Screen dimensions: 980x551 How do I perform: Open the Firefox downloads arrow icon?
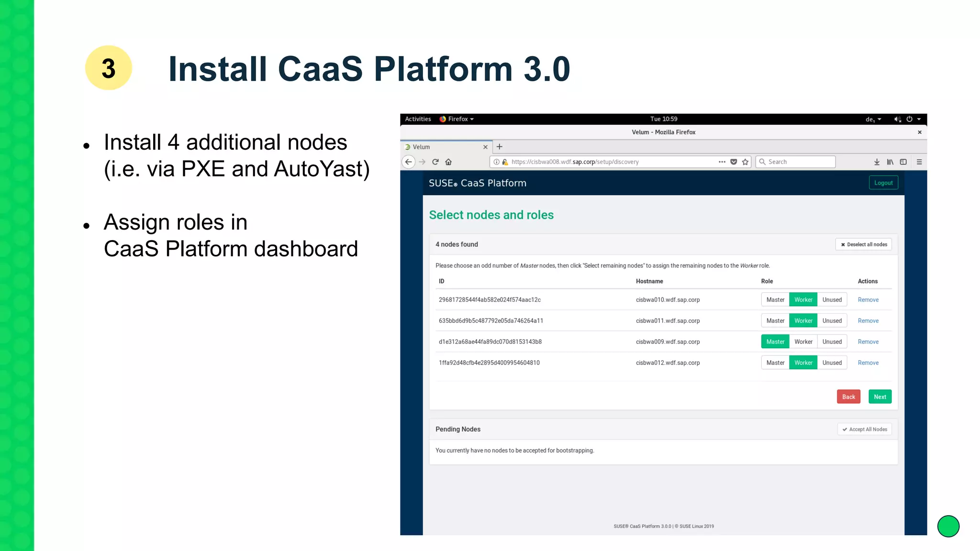pos(877,162)
